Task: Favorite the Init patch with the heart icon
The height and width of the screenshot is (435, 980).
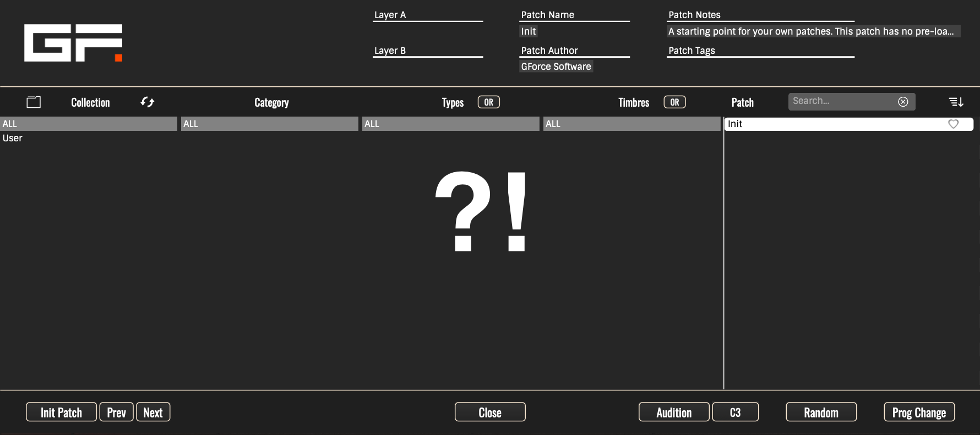Action: (x=953, y=124)
